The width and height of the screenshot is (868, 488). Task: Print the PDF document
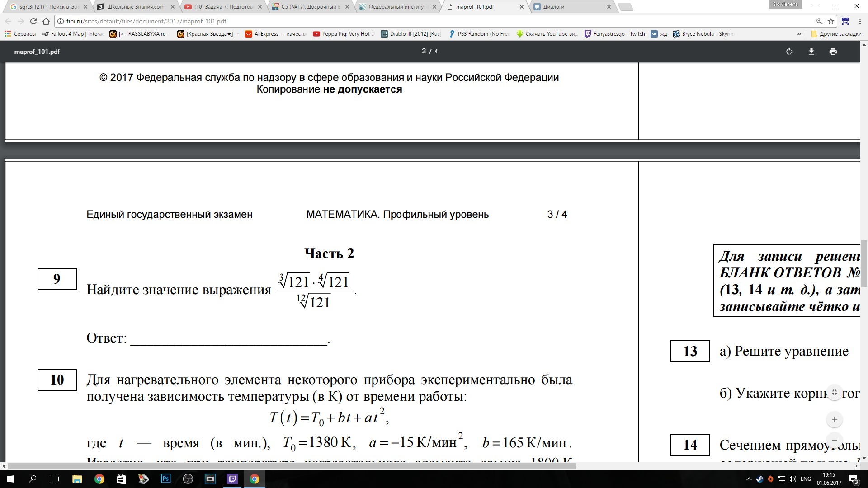point(833,52)
